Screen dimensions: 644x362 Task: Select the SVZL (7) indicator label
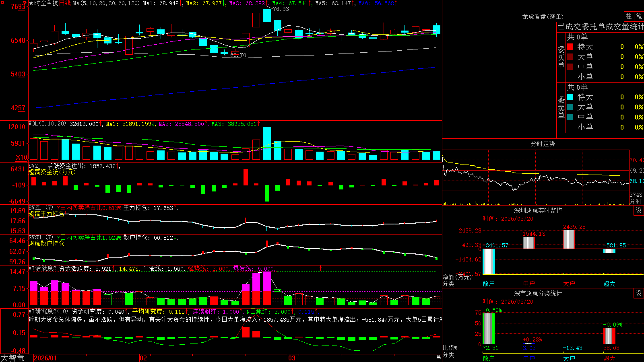(41, 208)
